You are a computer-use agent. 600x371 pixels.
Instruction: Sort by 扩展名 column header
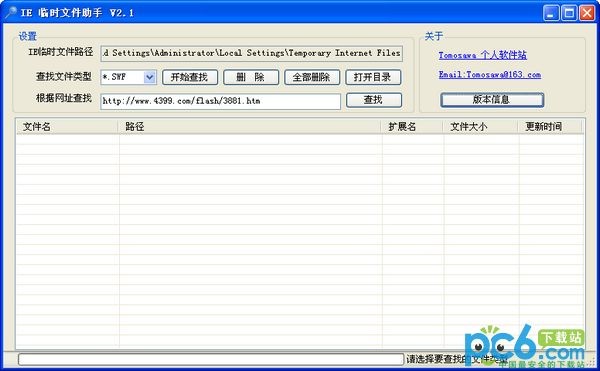point(412,127)
